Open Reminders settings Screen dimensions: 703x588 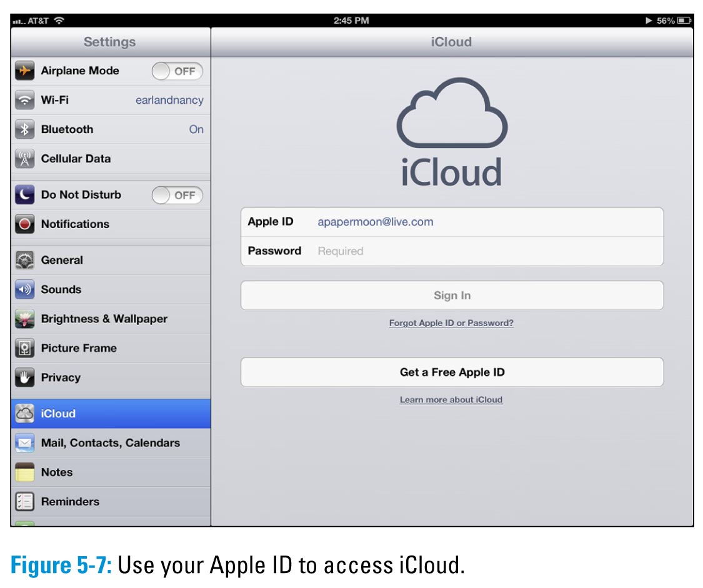click(x=111, y=502)
